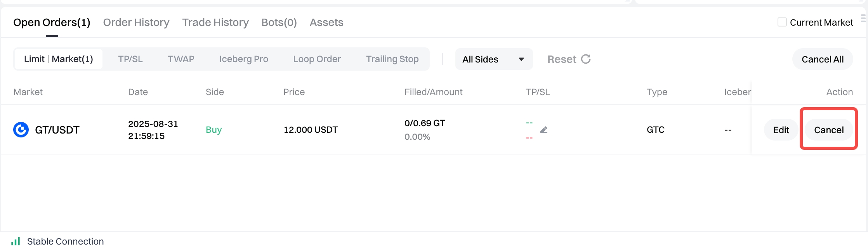This screenshot has height=250, width=868.
Task: Click the Reset refresh arrow icon
Action: pos(586,59)
